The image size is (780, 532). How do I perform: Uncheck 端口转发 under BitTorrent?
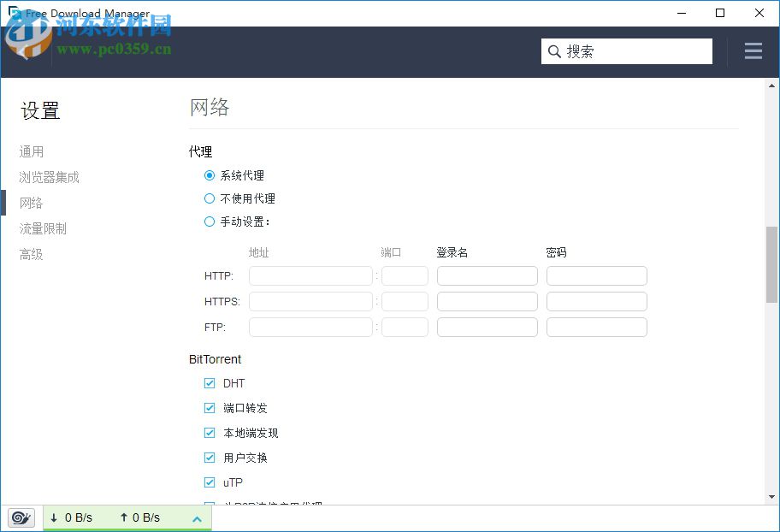coord(210,408)
